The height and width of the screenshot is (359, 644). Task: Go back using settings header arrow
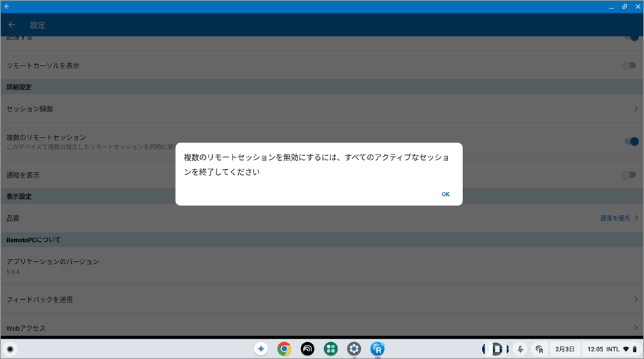11,25
